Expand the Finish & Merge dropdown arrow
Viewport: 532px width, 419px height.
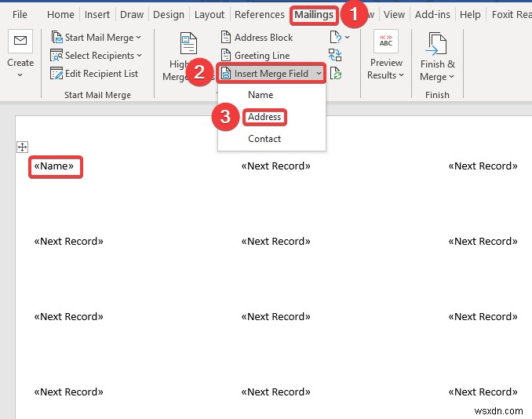click(x=452, y=77)
